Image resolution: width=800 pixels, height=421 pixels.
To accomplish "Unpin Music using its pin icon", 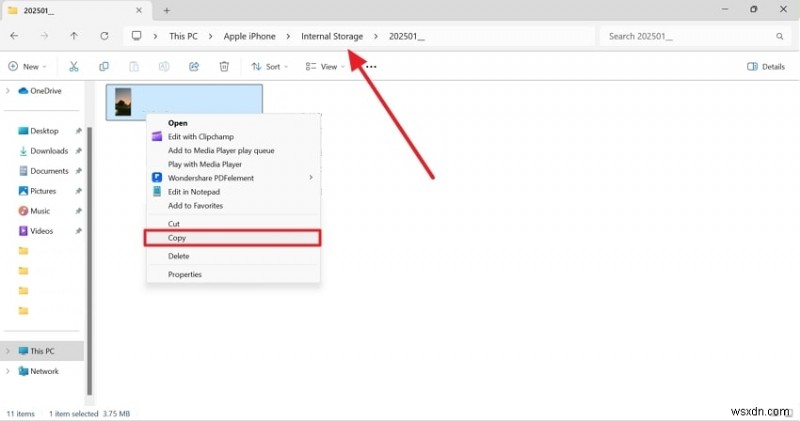I will click(x=79, y=211).
